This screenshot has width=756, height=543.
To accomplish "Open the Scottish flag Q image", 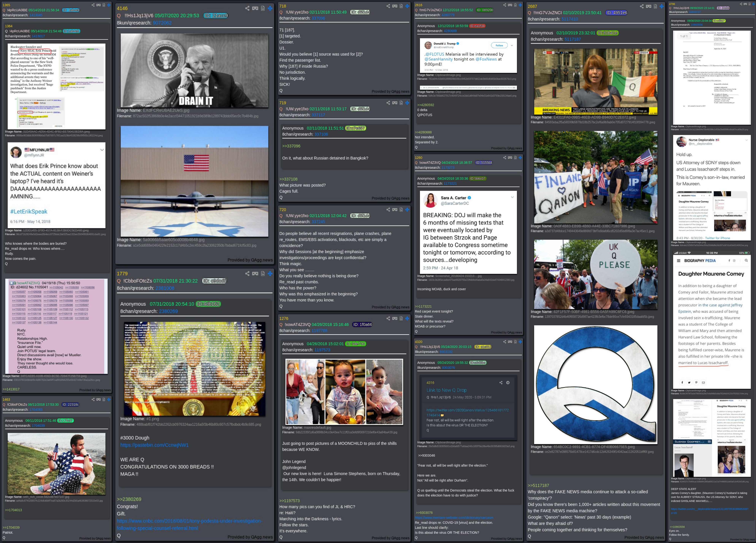I will [x=596, y=385].
